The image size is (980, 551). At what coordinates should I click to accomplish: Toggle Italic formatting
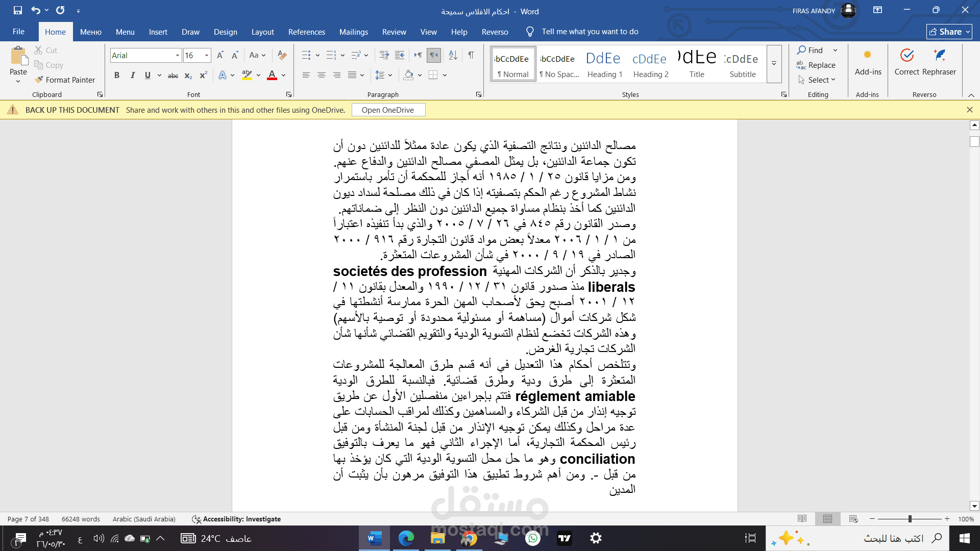(x=133, y=75)
